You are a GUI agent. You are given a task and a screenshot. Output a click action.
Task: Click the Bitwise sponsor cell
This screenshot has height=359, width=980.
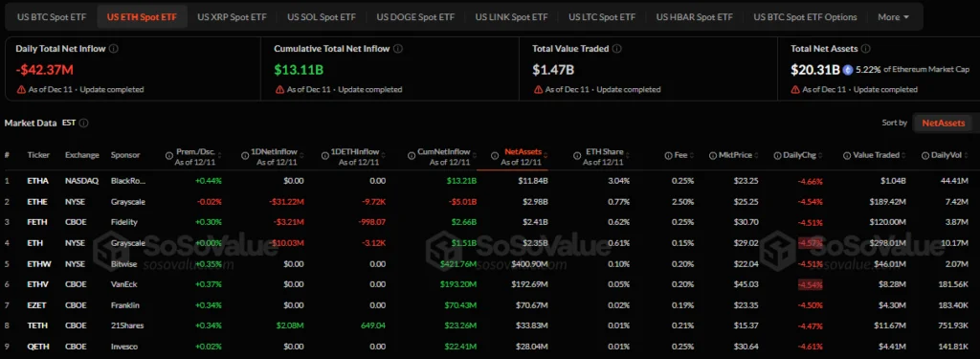[x=123, y=263]
